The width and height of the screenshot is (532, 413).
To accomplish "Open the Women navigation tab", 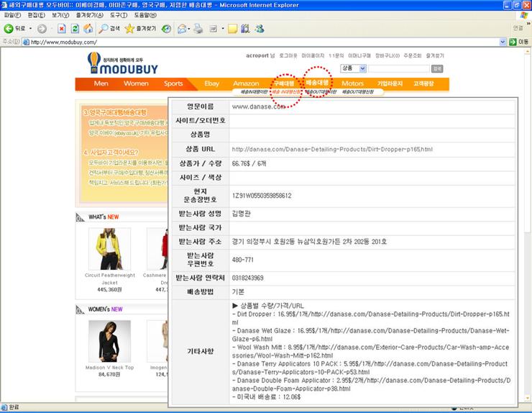I will 136,83.
